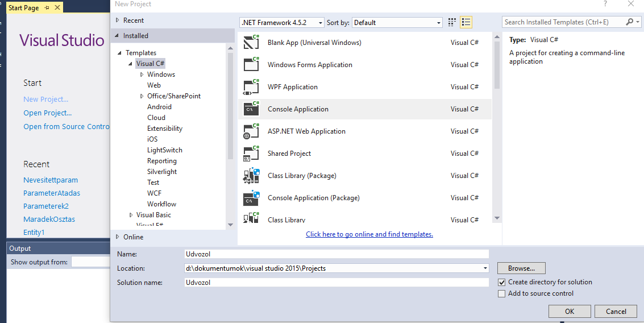Open recent project Nevesitettparam
Viewport: 644px width, 323px height.
pos(51,180)
